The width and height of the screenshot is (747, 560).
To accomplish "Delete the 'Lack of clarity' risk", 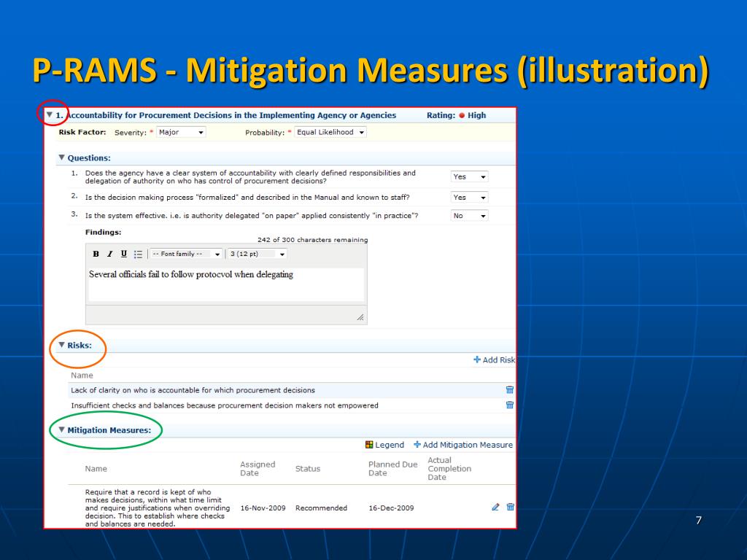I will tap(510, 389).
